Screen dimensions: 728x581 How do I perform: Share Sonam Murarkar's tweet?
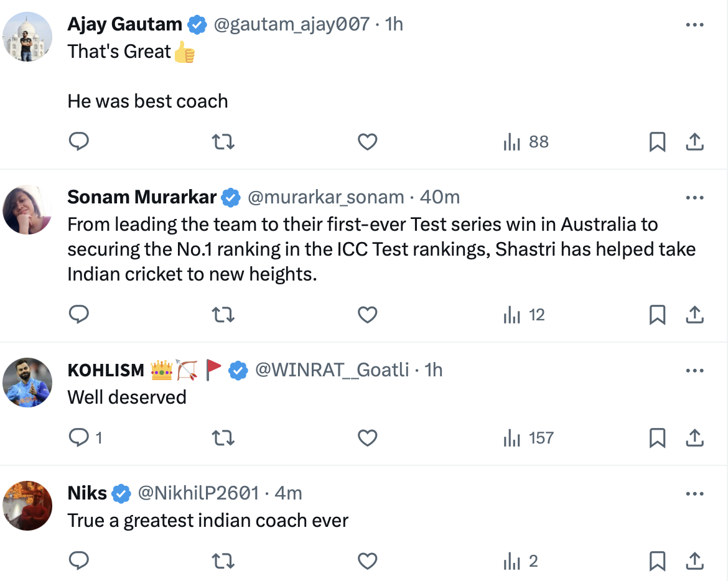694,315
